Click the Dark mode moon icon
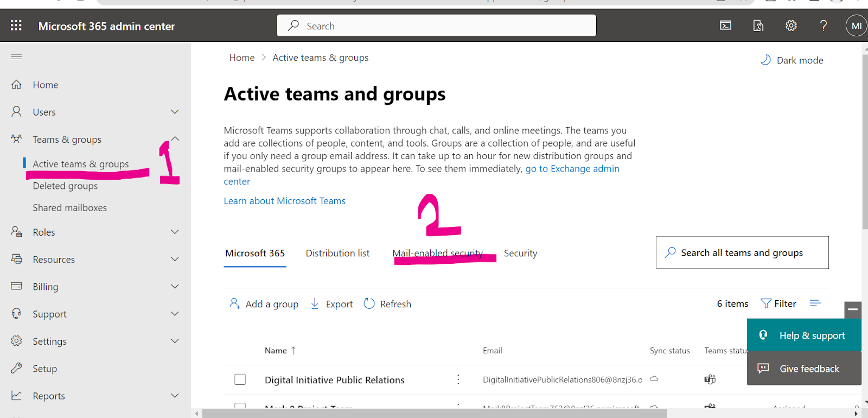The height and width of the screenshot is (418, 868). click(x=766, y=60)
